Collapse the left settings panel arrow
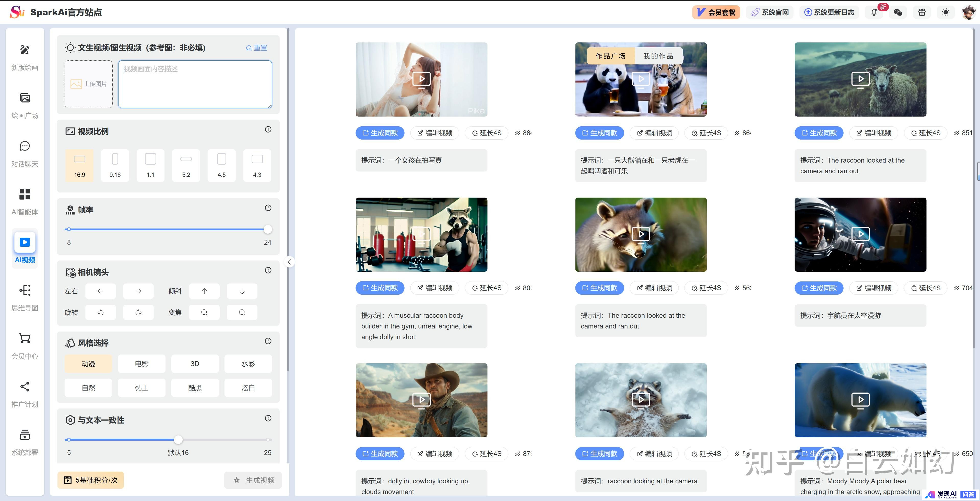Viewport: 980px width, 501px height. (x=289, y=262)
